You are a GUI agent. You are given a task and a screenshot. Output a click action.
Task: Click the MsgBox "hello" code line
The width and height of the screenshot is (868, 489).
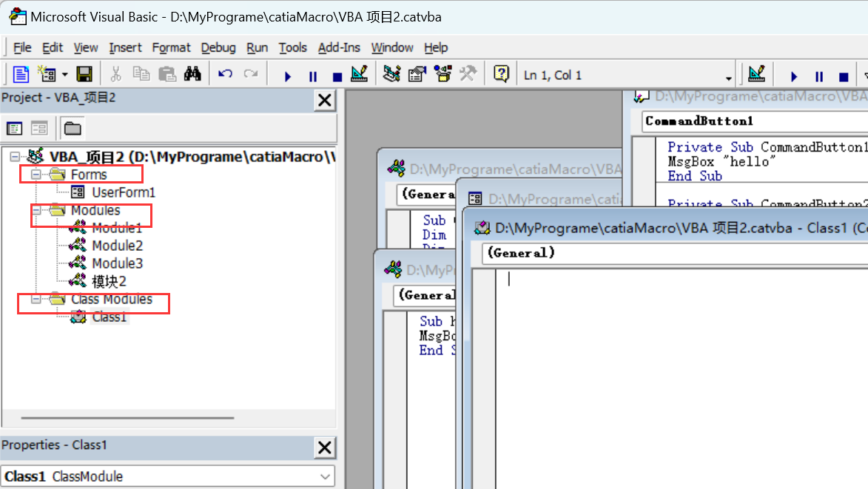pos(721,161)
